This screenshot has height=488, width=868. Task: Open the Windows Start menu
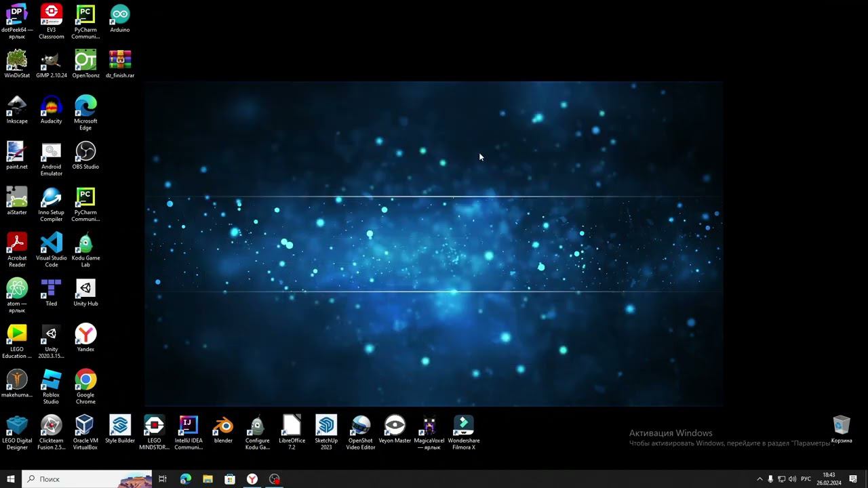(x=11, y=479)
